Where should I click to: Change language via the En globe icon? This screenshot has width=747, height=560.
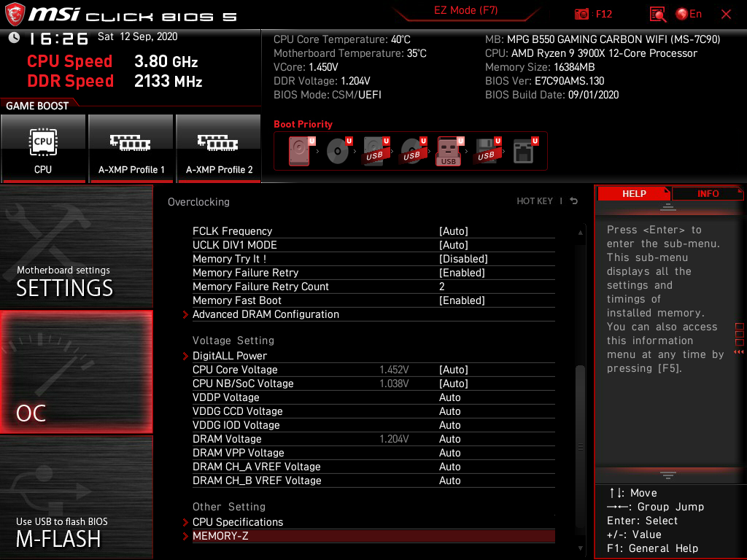coord(689,14)
